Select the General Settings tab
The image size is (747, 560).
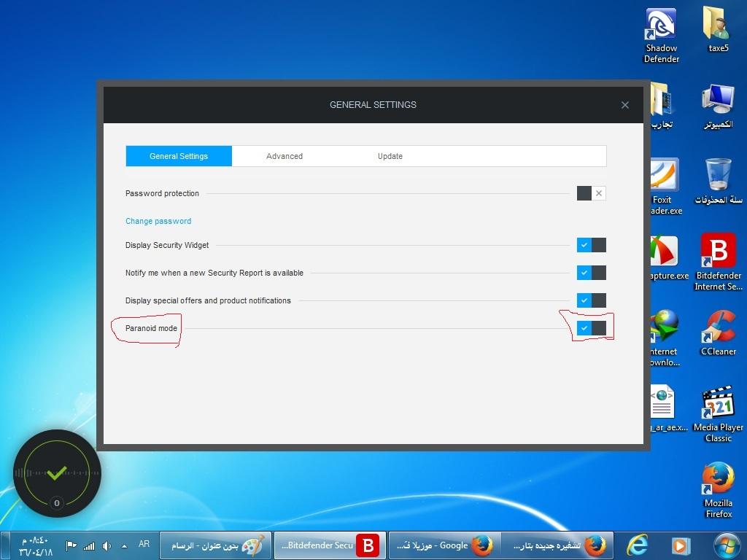coord(179,156)
